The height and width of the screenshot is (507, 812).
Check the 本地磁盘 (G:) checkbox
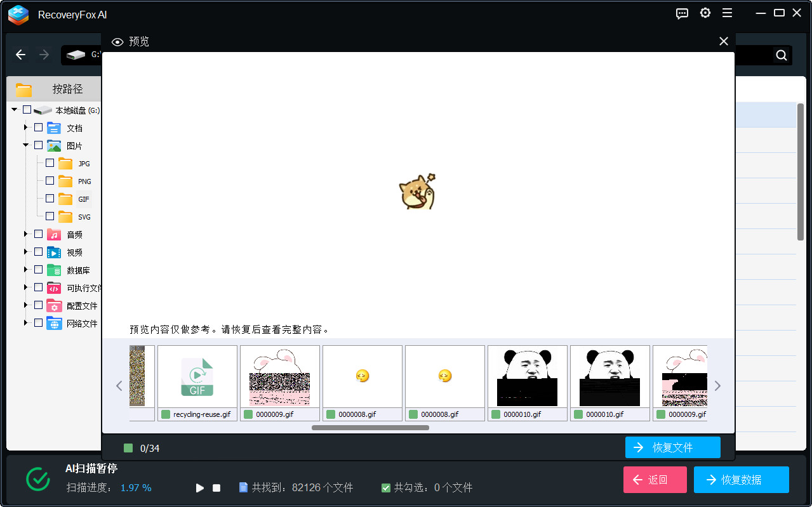tap(27, 109)
